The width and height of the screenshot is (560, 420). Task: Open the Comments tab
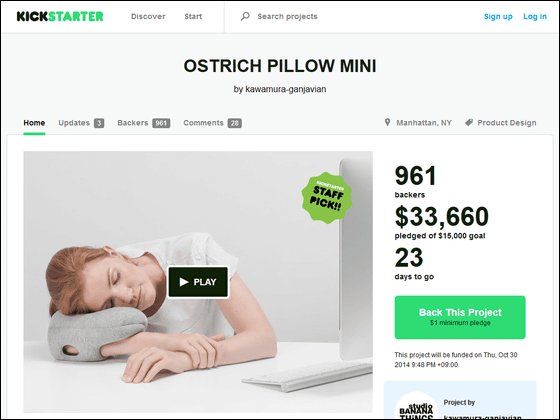coord(212,123)
